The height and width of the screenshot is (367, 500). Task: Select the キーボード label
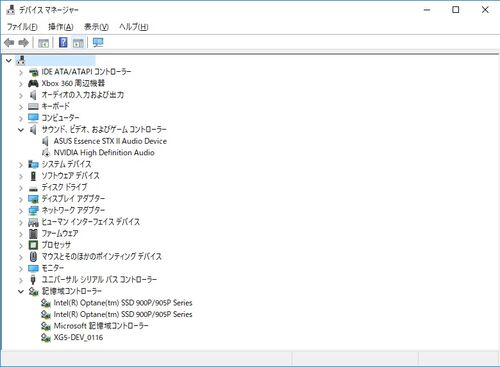click(55, 106)
